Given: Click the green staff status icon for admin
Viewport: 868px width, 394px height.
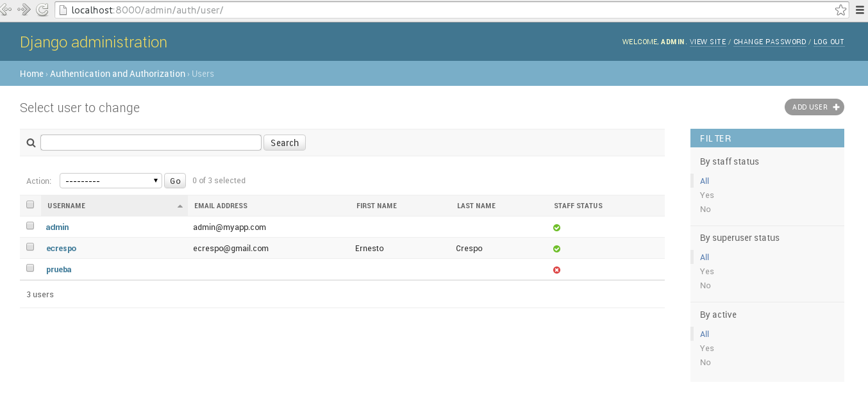Looking at the screenshot, I should tap(556, 227).
